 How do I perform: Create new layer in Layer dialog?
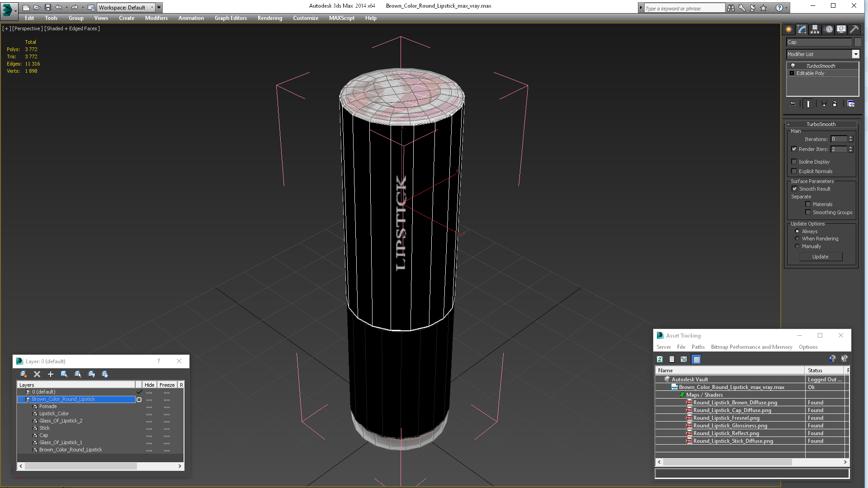tap(24, 374)
